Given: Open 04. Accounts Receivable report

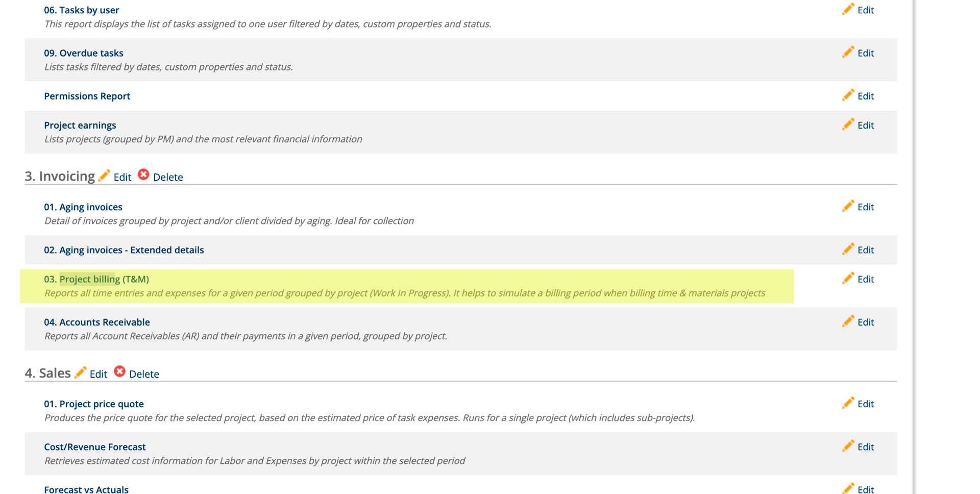Looking at the screenshot, I should pos(96,322).
